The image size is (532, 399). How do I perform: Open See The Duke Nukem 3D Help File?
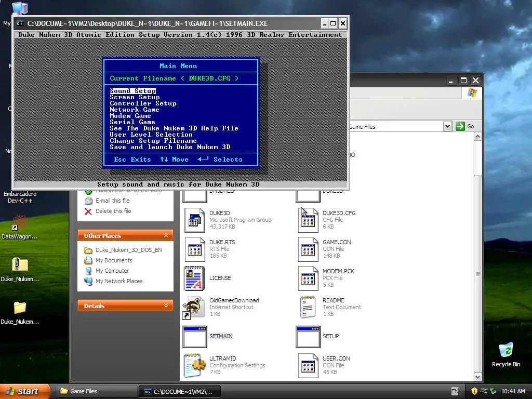point(174,128)
